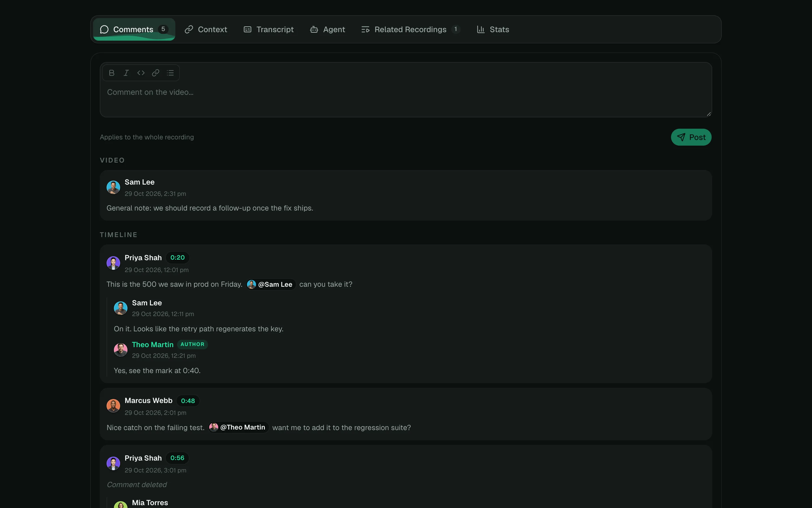Click the Mia Torres reply name
812x508 pixels.
(150, 503)
